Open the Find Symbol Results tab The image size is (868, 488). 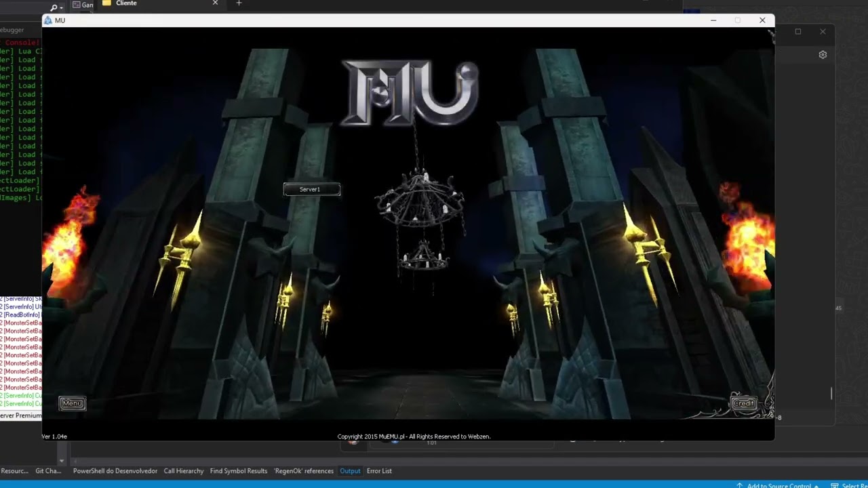239,471
